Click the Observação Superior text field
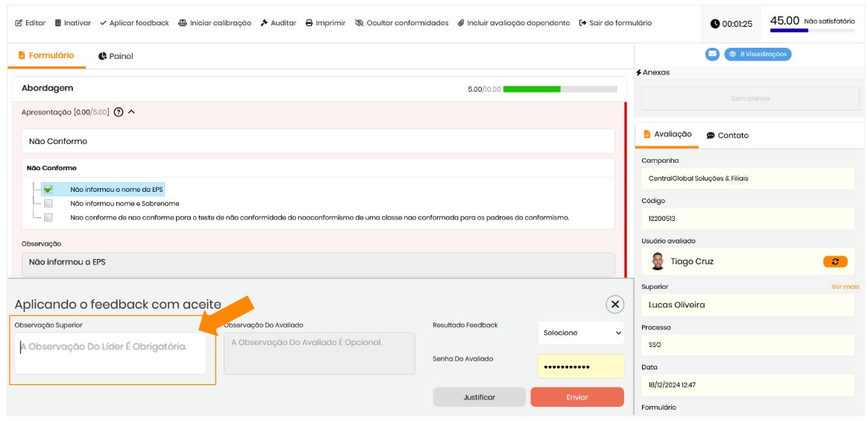 [110, 353]
